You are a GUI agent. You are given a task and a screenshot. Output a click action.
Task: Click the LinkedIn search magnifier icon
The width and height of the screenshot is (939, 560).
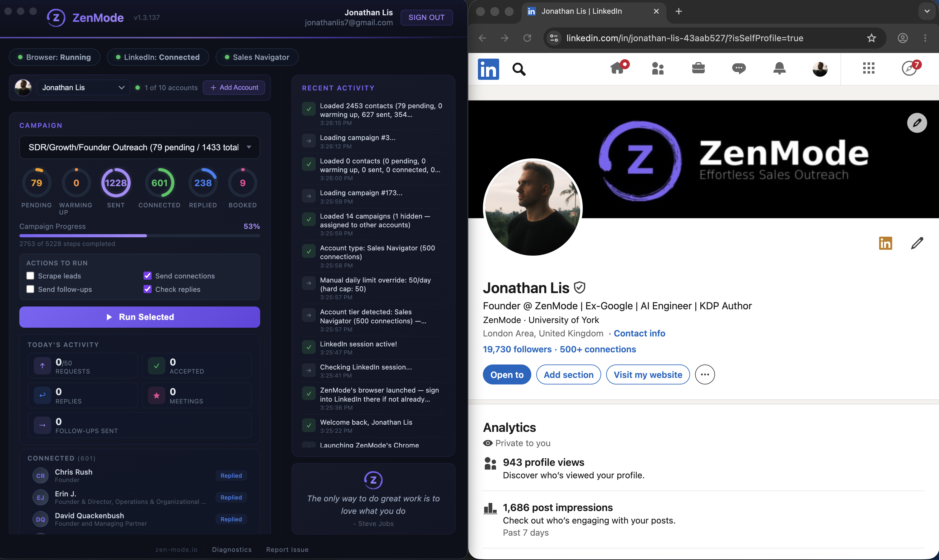click(519, 69)
